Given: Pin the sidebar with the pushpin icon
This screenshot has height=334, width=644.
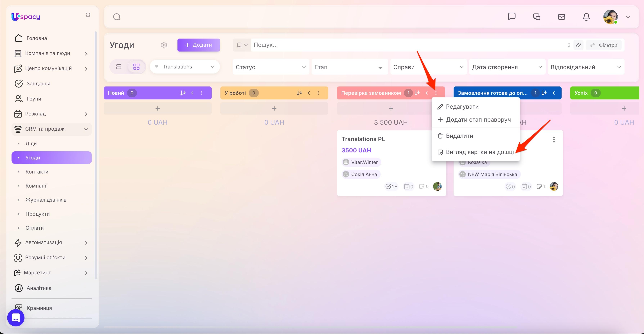Looking at the screenshot, I should pos(88,16).
